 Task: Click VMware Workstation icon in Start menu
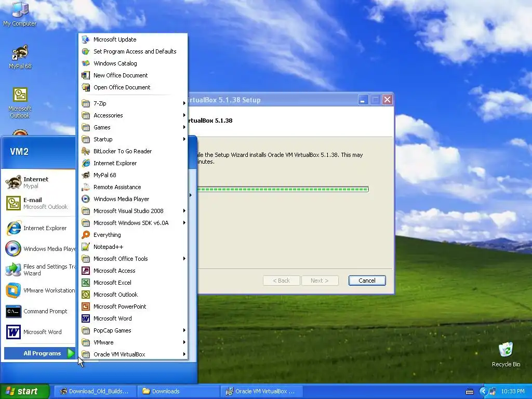pos(13,290)
